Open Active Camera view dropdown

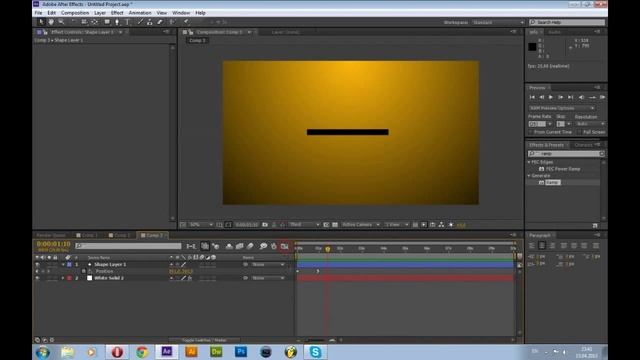click(x=361, y=225)
